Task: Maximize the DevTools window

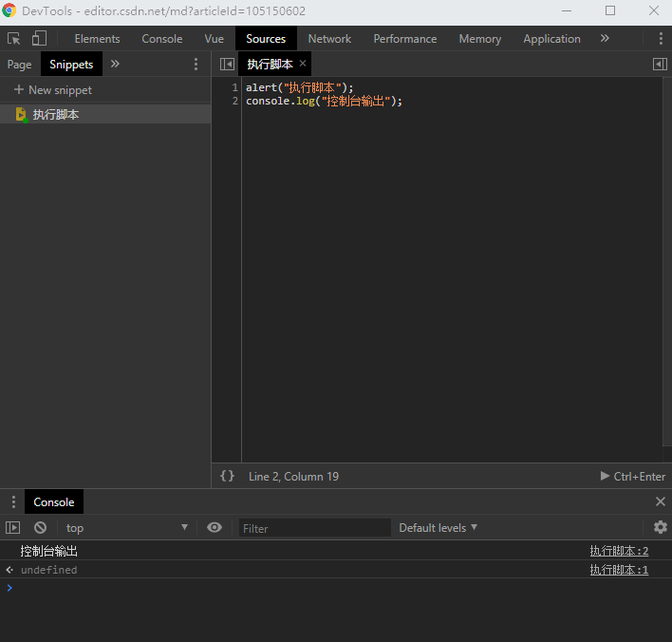Action: (x=610, y=10)
